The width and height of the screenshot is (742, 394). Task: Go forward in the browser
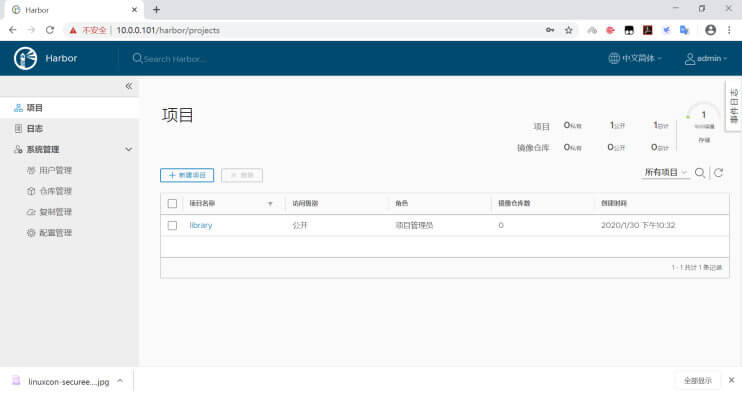31,30
